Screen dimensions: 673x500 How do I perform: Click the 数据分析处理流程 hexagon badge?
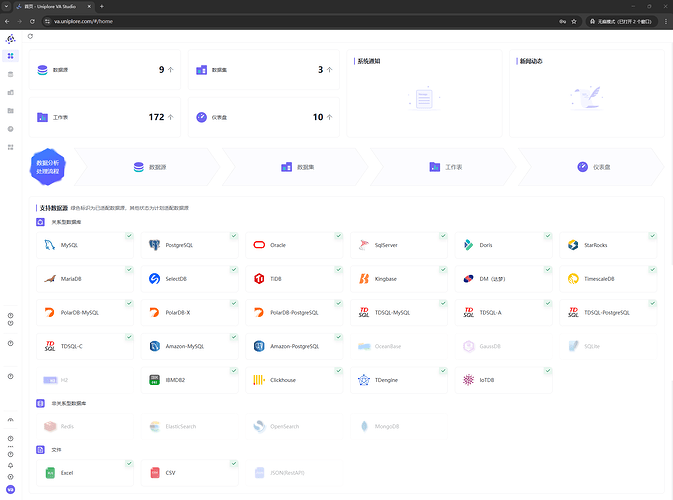coord(48,167)
